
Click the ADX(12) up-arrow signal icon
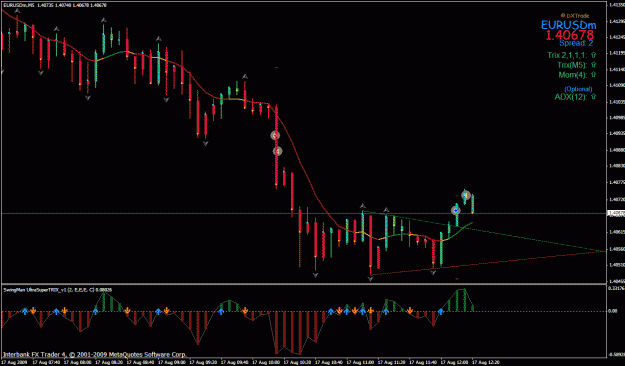pyautogui.click(x=594, y=97)
